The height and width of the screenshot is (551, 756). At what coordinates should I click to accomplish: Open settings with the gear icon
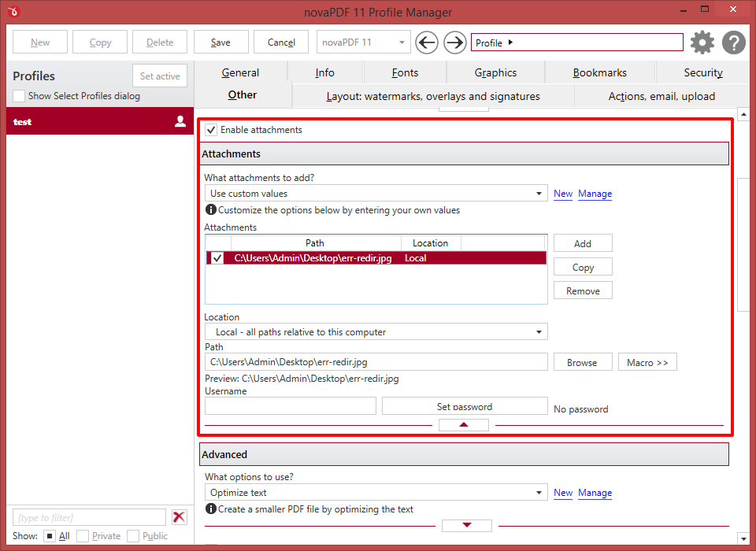point(702,43)
